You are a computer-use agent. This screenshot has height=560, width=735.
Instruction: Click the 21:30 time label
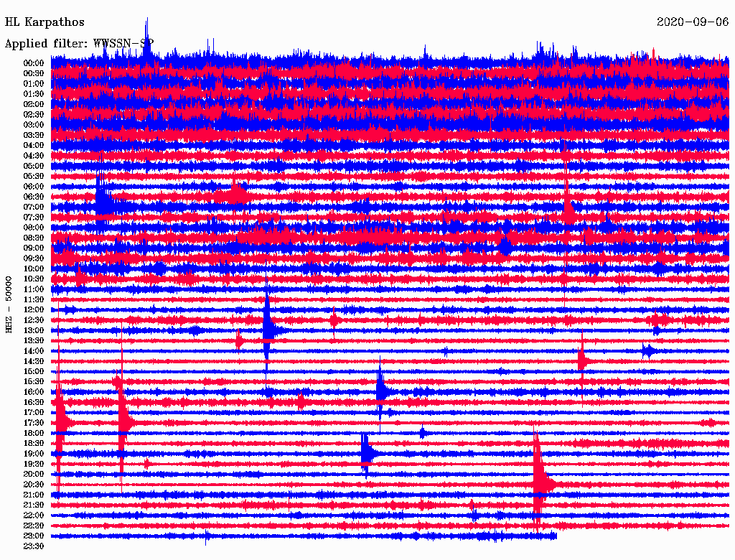click(34, 505)
